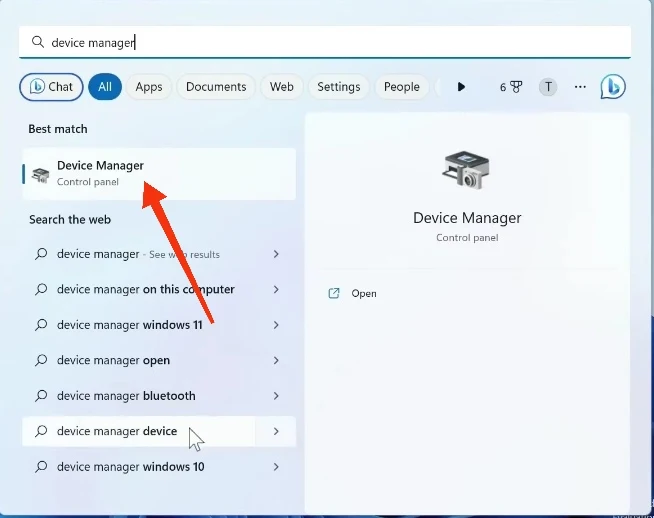Select 'device manager open' suggestion

point(159,360)
